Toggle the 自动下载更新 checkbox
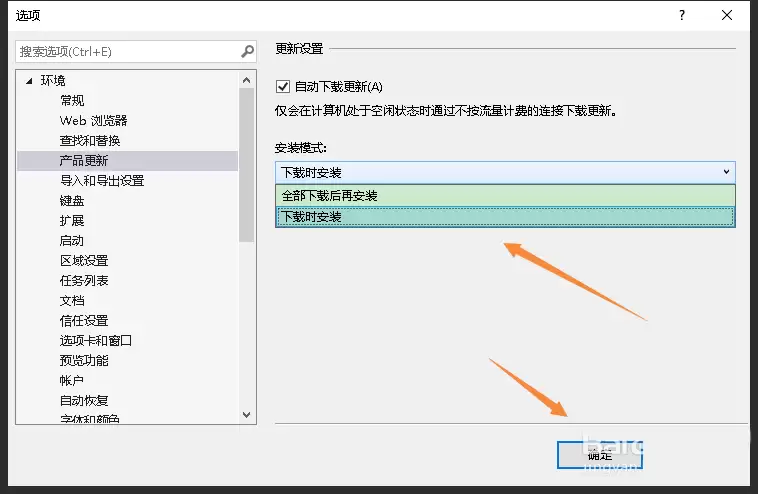Image resolution: width=758 pixels, height=494 pixels. 283,87
